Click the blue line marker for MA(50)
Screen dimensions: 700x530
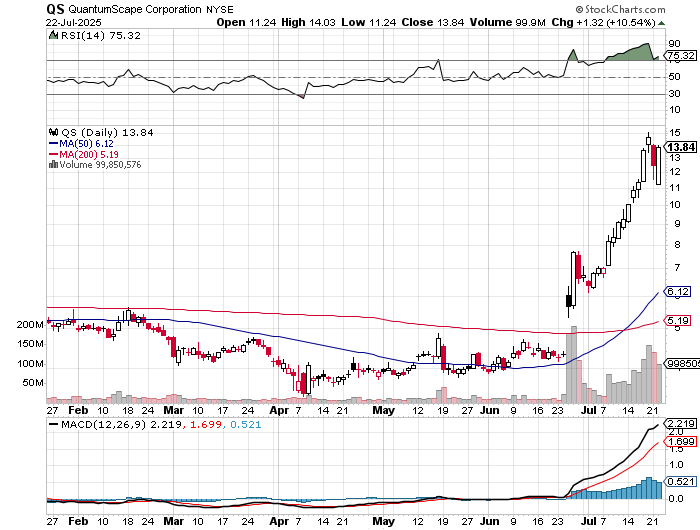pos(53,144)
